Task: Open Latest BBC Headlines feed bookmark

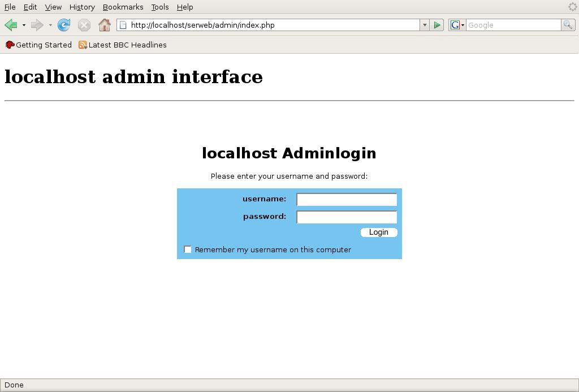Action: 122,45
